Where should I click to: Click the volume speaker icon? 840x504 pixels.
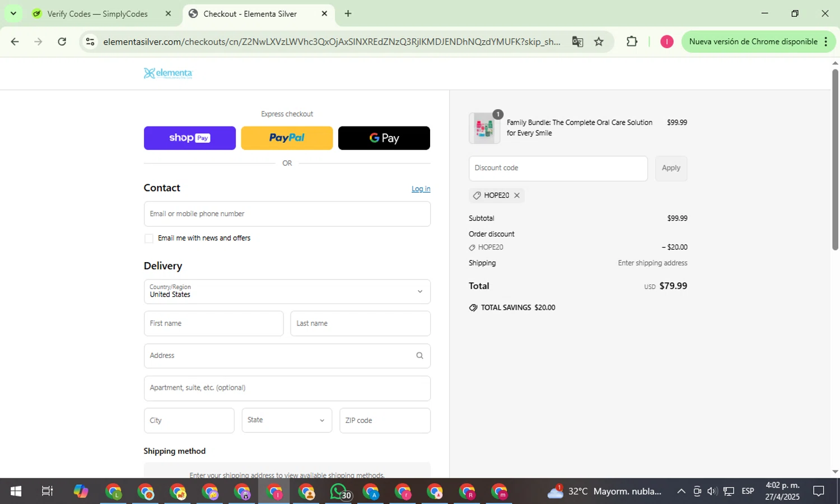pyautogui.click(x=712, y=491)
